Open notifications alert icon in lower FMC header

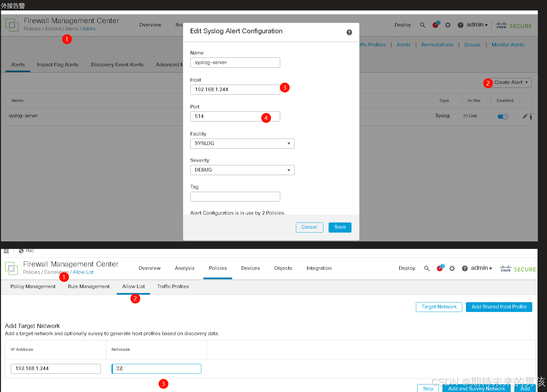(x=440, y=268)
